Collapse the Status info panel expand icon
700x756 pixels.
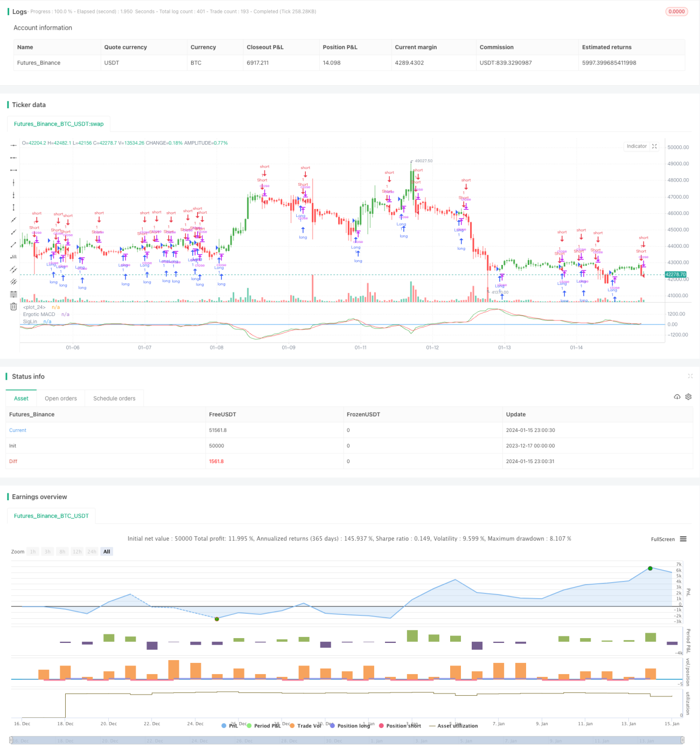point(690,376)
